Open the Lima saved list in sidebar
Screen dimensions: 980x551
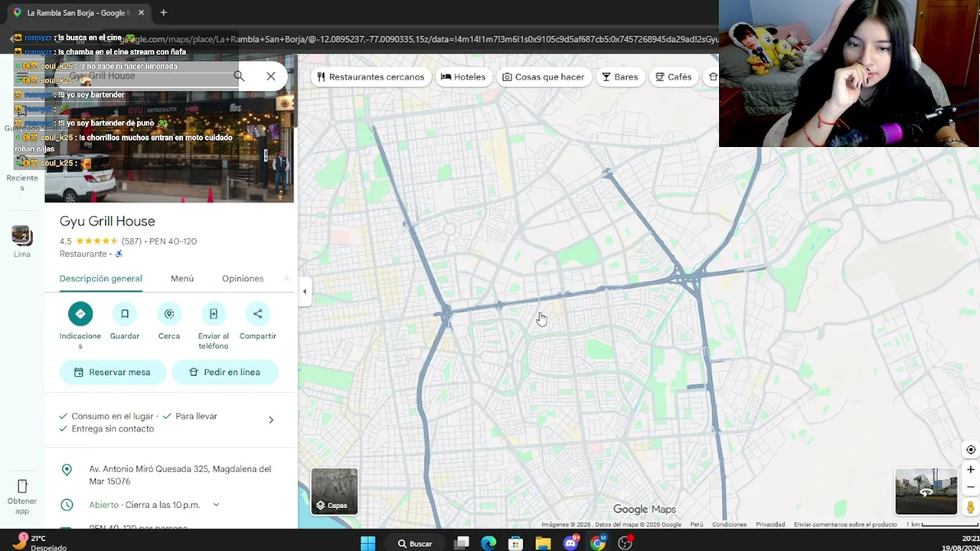coord(22,242)
